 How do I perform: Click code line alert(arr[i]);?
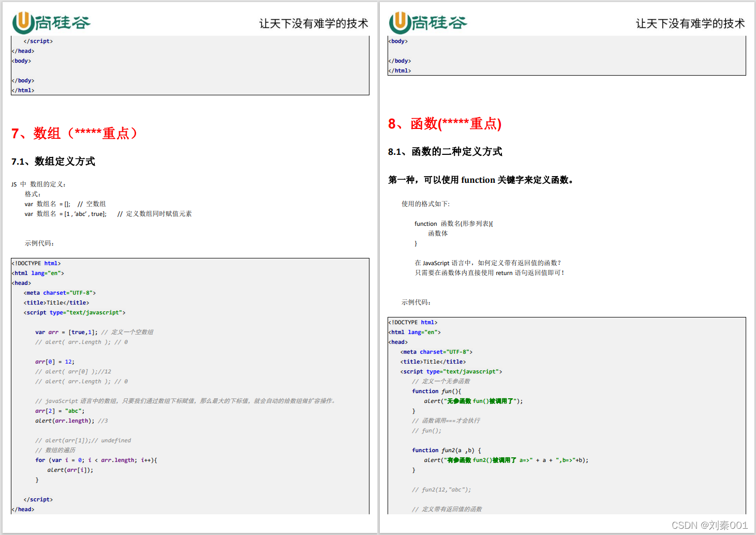click(70, 470)
